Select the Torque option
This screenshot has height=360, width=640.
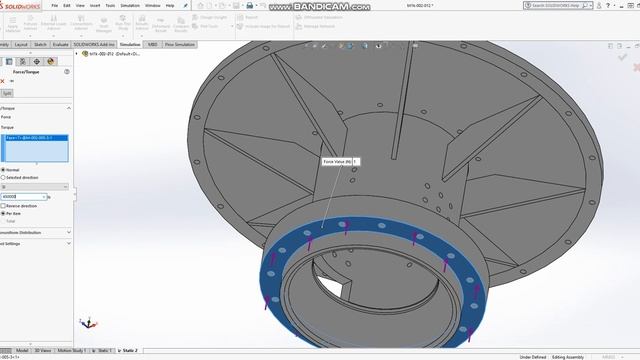tap(7, 127)
